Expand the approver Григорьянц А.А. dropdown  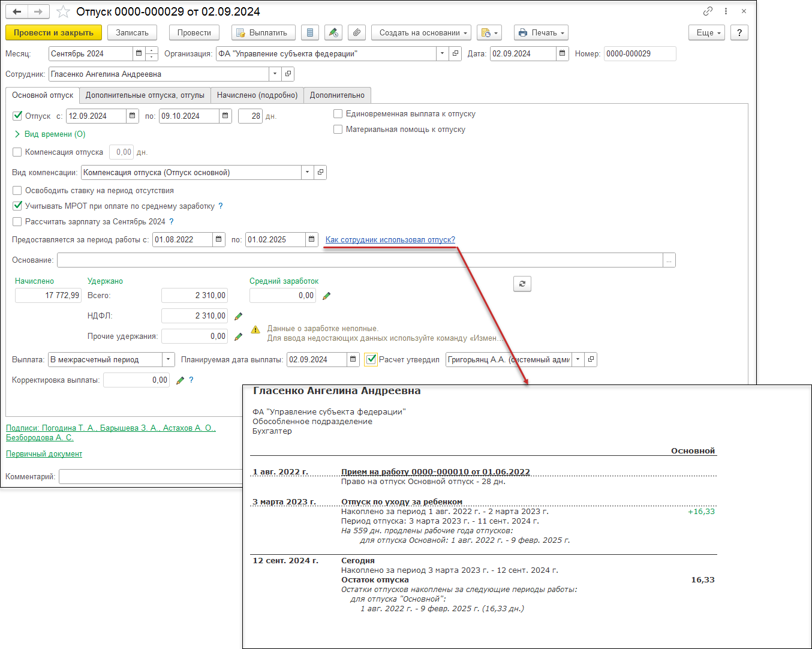tap(578, 359)
